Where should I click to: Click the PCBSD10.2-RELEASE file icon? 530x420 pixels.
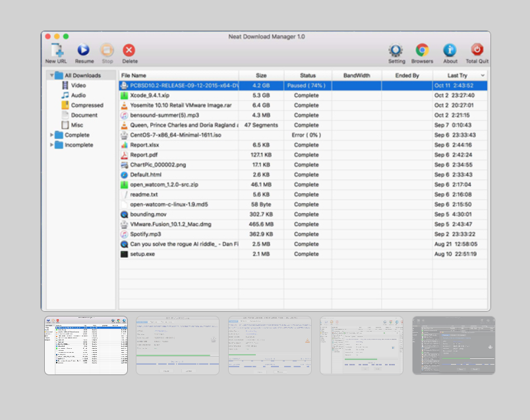coord(125,86)
